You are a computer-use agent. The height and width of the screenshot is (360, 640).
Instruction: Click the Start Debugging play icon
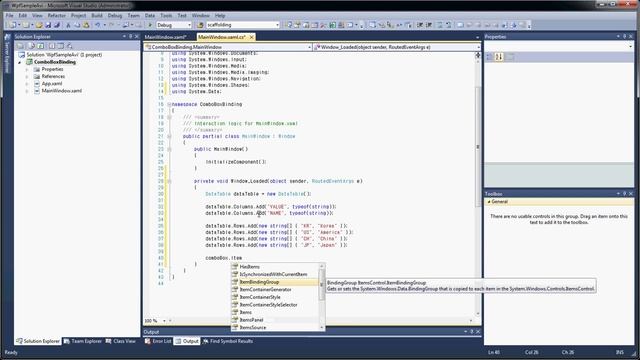click(x=150, y=25)
